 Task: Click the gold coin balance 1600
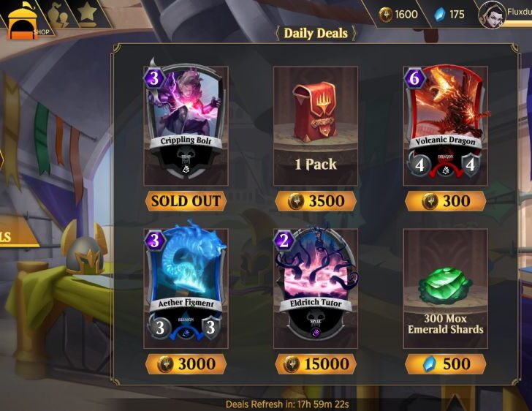click(x=398, y=15)
